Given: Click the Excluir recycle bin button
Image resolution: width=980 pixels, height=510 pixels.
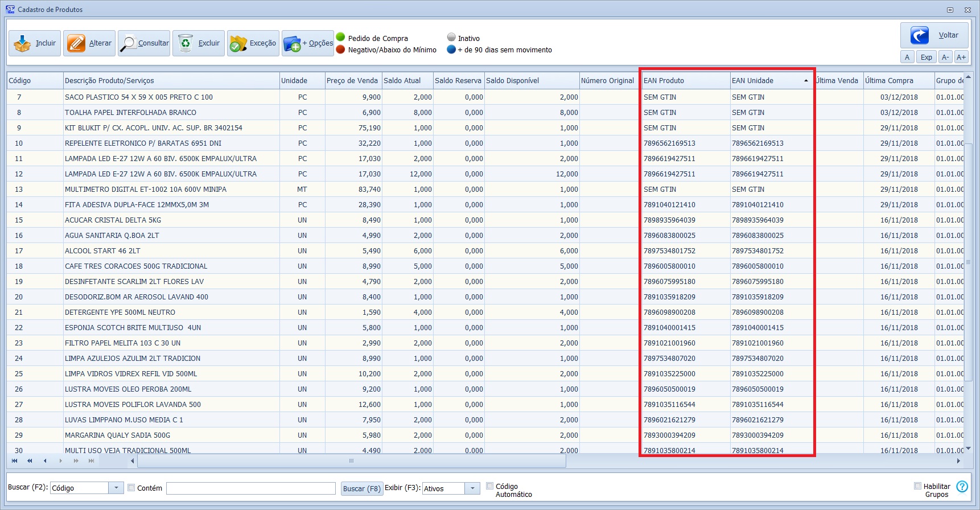Looking at the screenshot, I should tap(199, 43).
